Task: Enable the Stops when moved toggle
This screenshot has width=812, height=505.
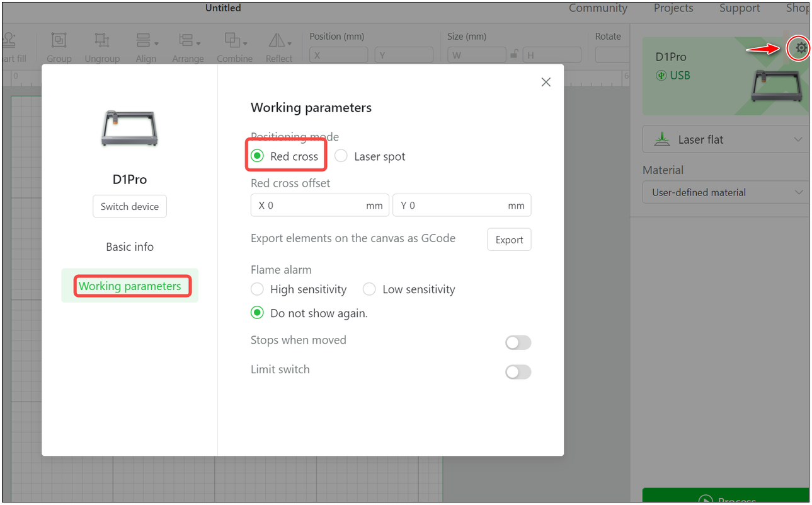Action: (518, 342)
